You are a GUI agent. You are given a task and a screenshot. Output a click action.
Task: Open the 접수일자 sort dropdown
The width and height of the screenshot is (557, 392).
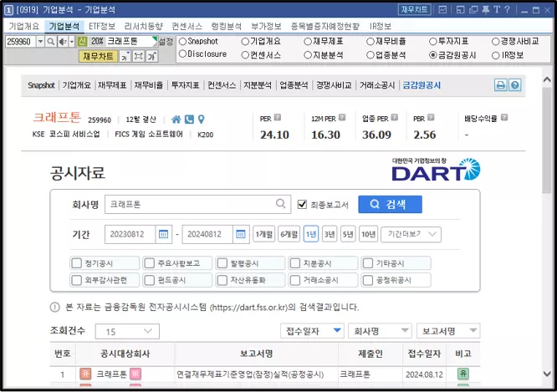312,331
